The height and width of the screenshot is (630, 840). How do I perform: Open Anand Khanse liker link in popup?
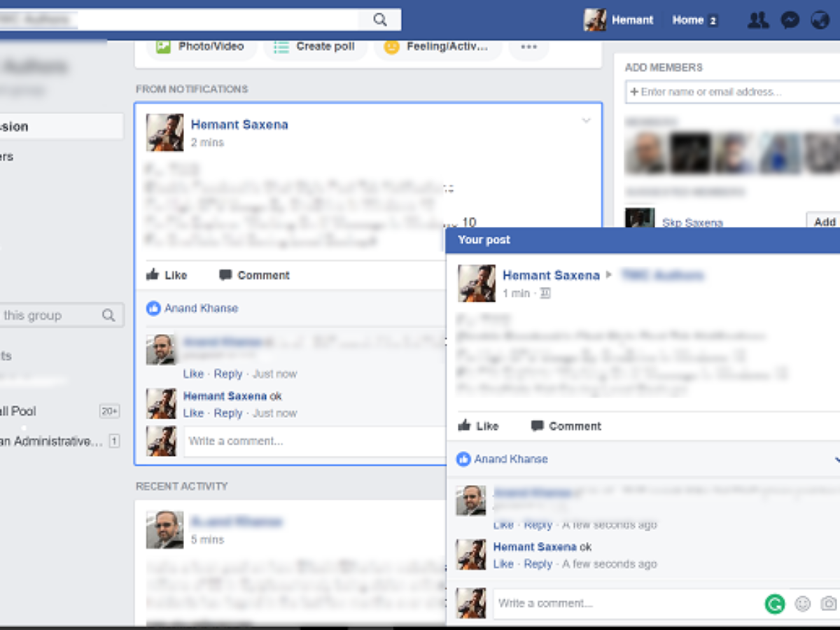(511, 459)
